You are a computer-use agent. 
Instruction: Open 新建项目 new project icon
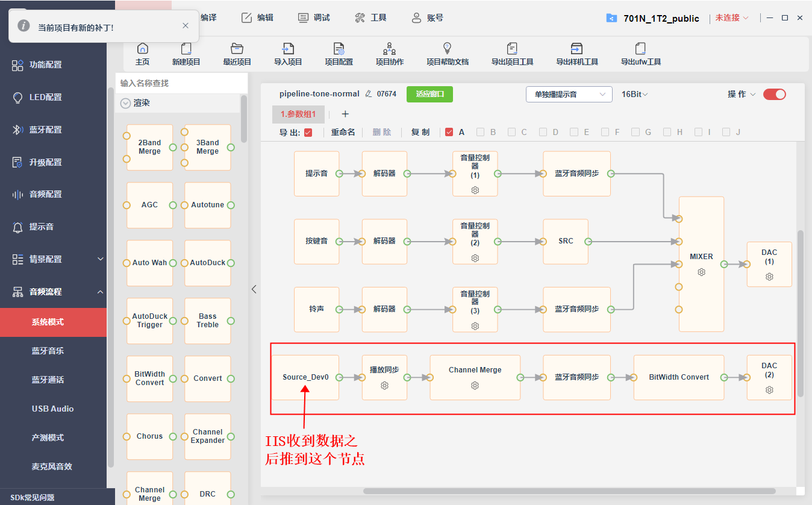pos(186,49)
